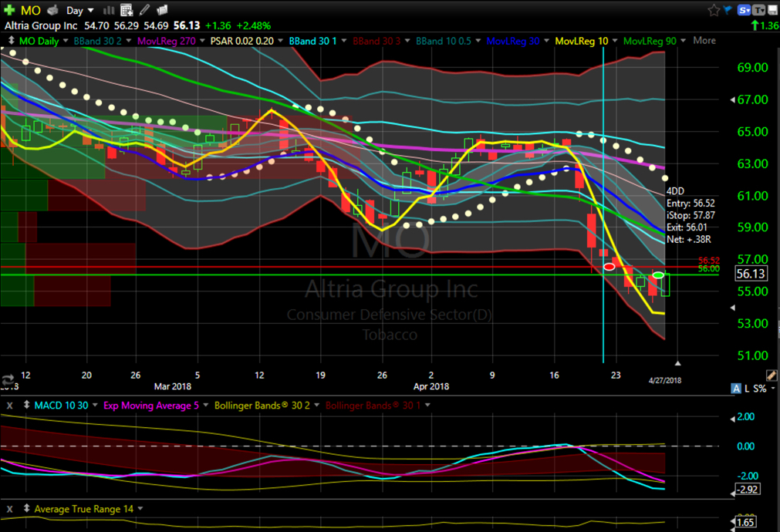Click the 4/27/2018 date label on time axis
The image size is (780, 532).
coord(665,380)
